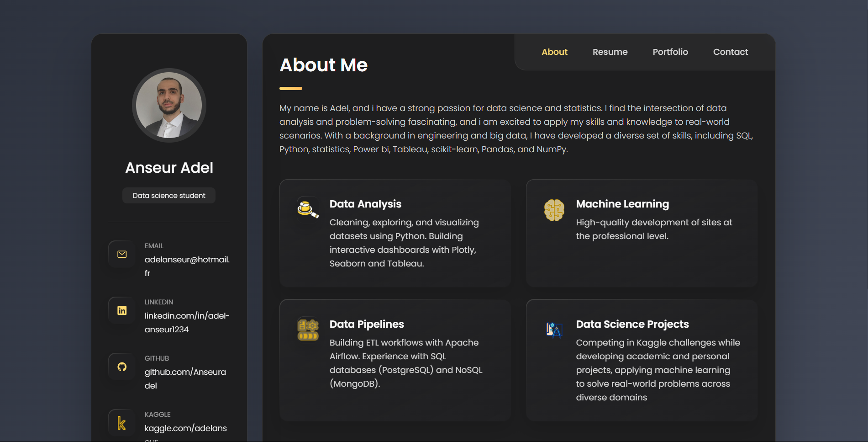Navigate to the Contact tab

(x=730, y=52)
